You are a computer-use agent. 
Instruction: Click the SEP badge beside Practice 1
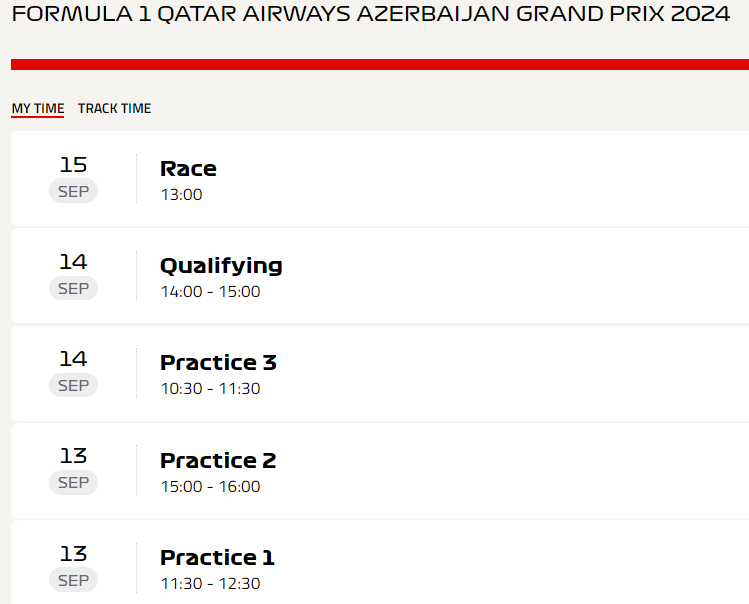tap(74, 580)
